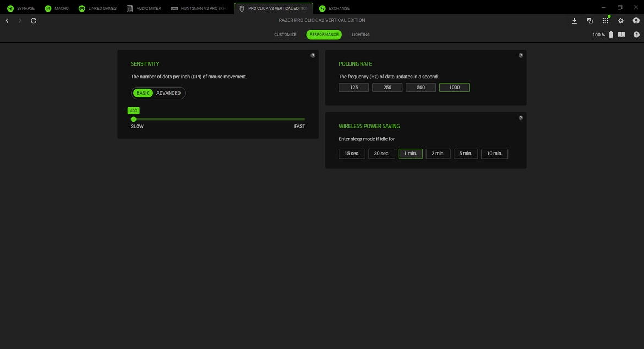
Task: Switch sensitivity mode to Advanced
Action: pos(168,93)
